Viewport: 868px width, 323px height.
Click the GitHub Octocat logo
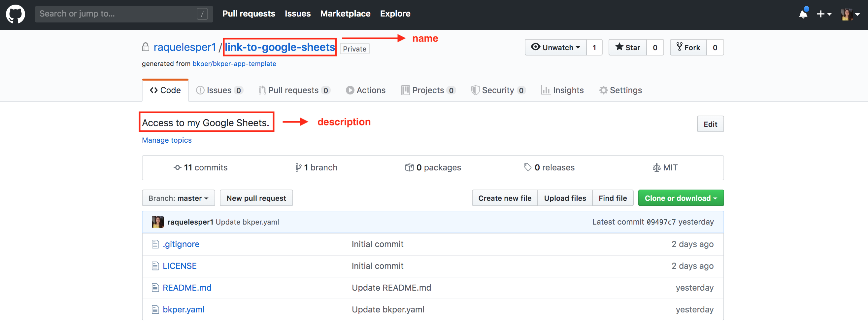click(x=16, y=14)
